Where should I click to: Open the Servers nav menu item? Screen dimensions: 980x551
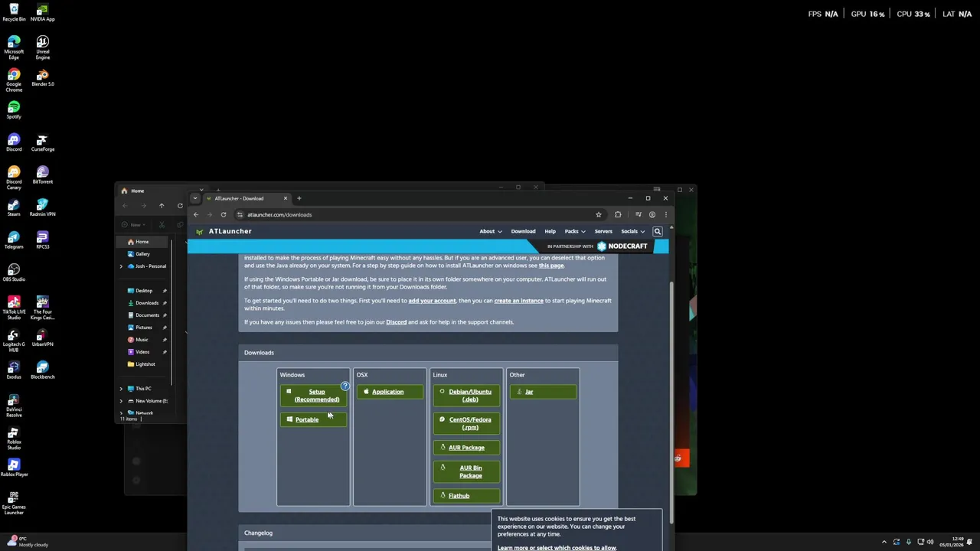click(603, 231)
